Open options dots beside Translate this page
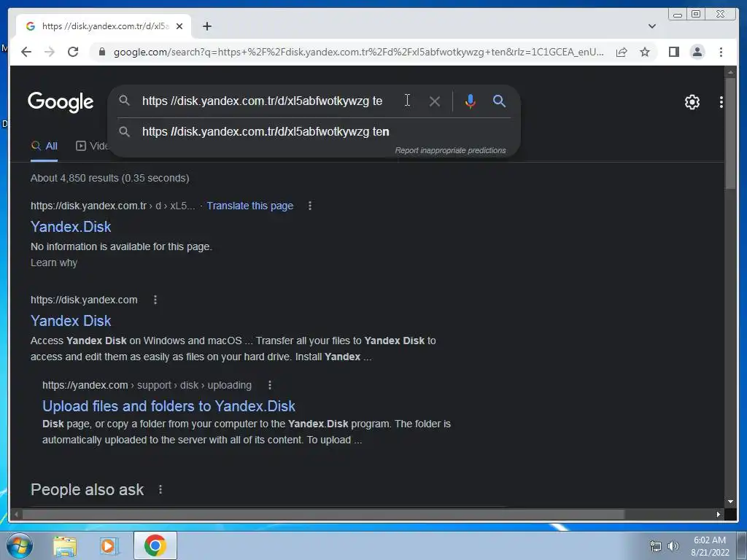The image size is (747, 560). pos(310,206)
